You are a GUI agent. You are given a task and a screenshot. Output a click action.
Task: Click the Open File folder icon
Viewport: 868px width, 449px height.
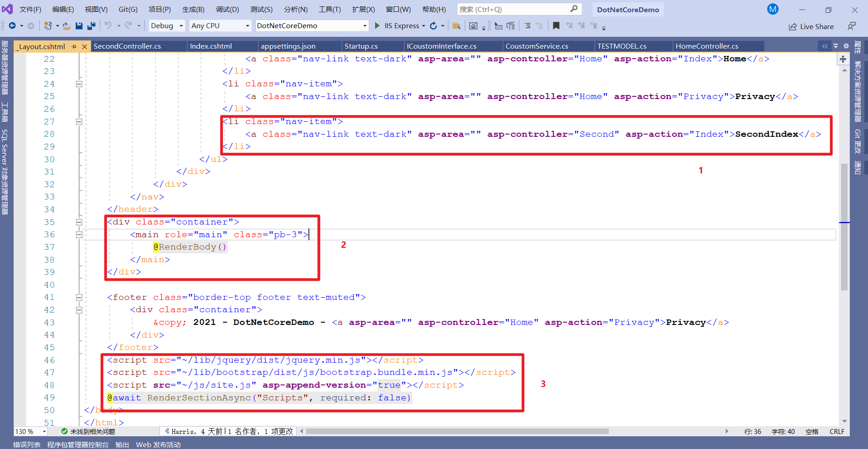click(66, 26)
